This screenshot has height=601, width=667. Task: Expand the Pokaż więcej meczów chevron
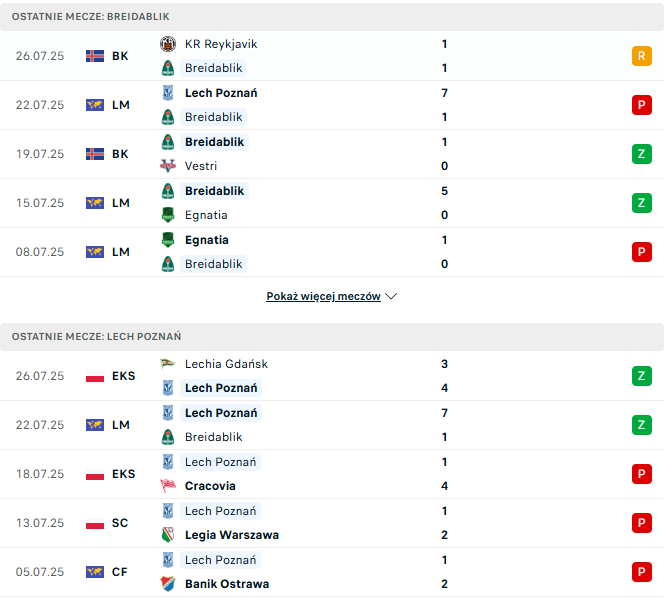pyautogui.click(x=391, y=296)
